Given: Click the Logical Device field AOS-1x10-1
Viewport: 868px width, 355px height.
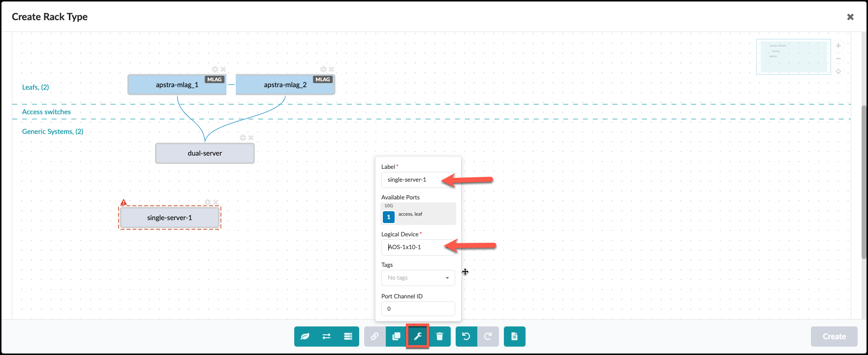Looking at the screenshot, I should pos(418,247).
